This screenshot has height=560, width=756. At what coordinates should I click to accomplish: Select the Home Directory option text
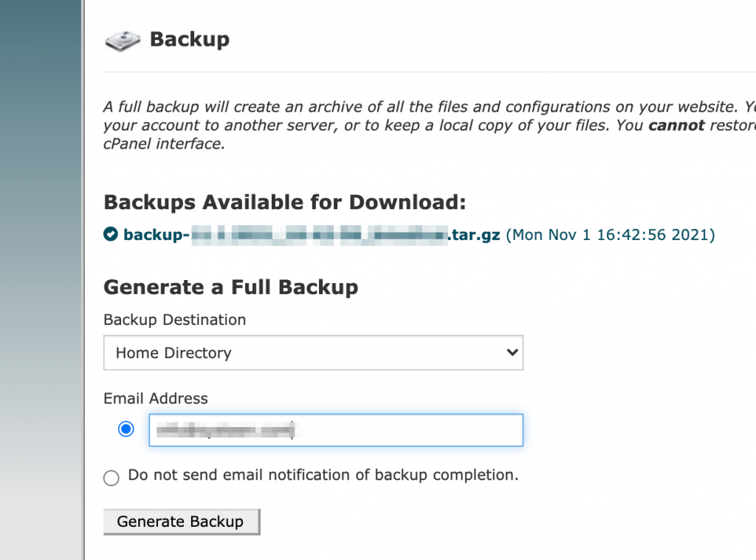click(x=173, y=353)
